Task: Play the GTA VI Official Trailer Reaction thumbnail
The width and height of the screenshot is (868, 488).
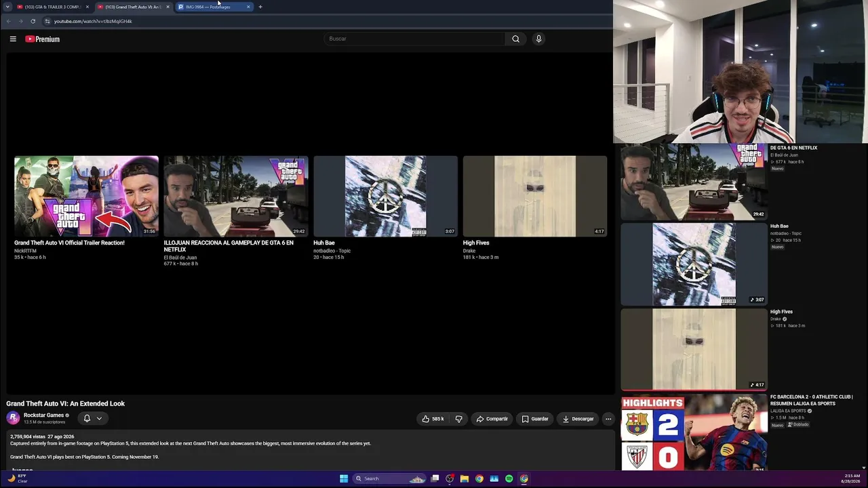Action: pyautogui.click(x=86, y=196)
